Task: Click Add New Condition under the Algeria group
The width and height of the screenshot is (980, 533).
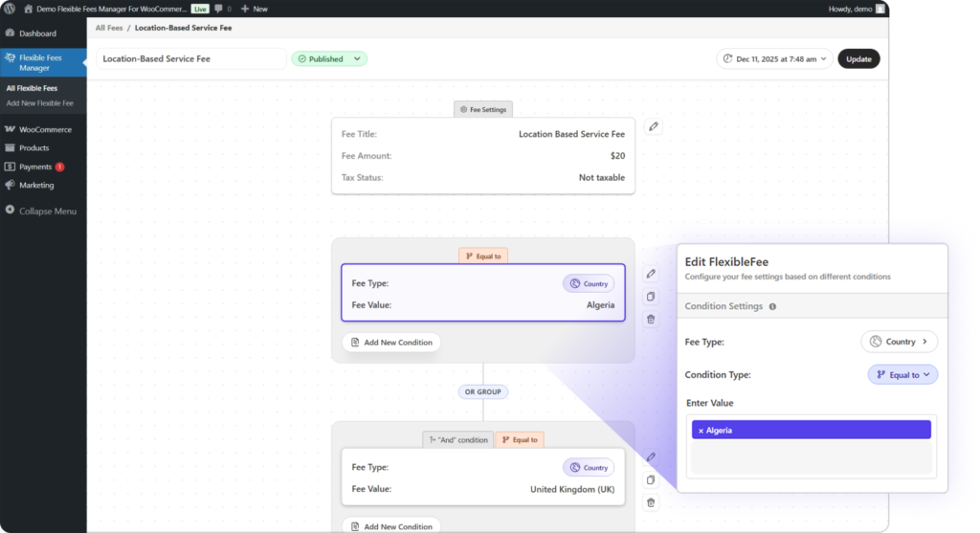Action: [x=391, y=343]
